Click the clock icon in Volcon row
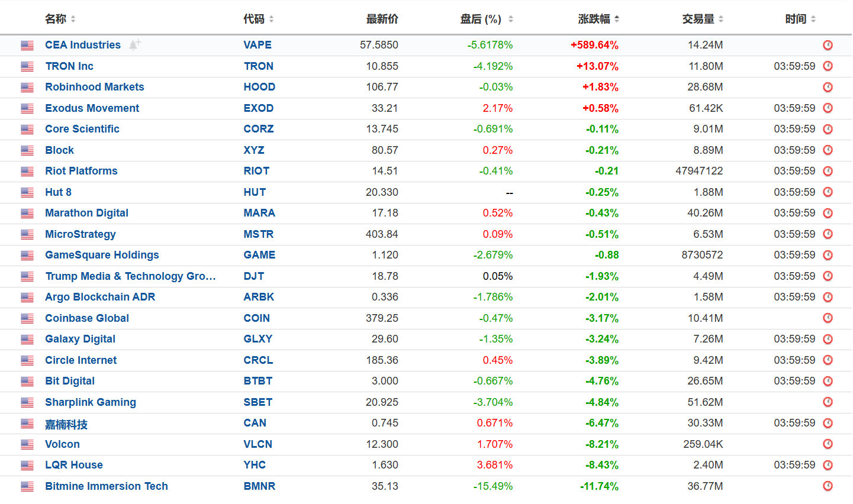 pyautogui.click(x=828, y=444)
